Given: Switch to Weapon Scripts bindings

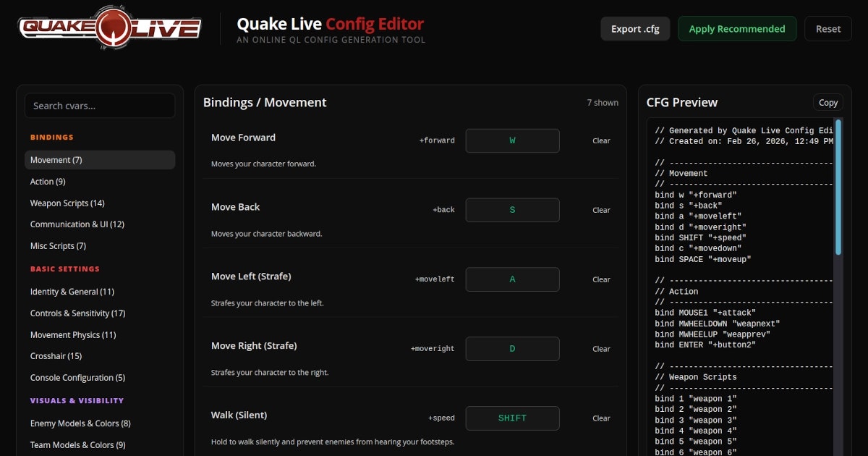Looking at the screenshot, I should [x=67, y=203].
